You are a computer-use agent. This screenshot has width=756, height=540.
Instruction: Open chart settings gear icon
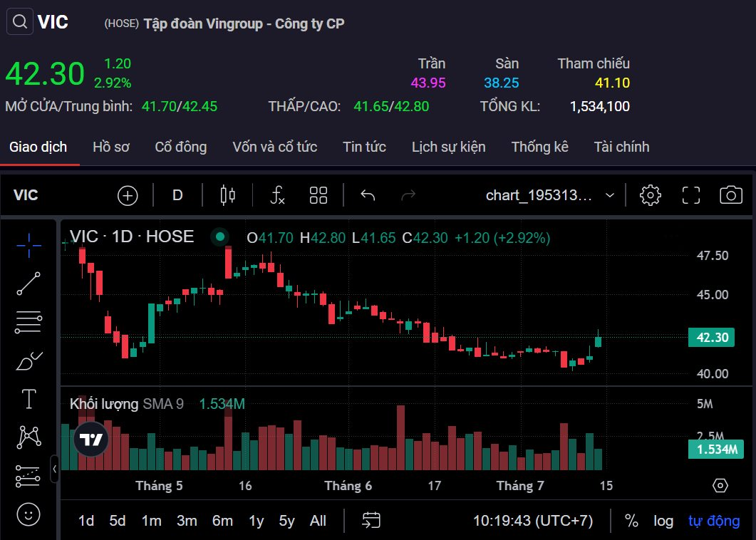click(x=650, y=195)
